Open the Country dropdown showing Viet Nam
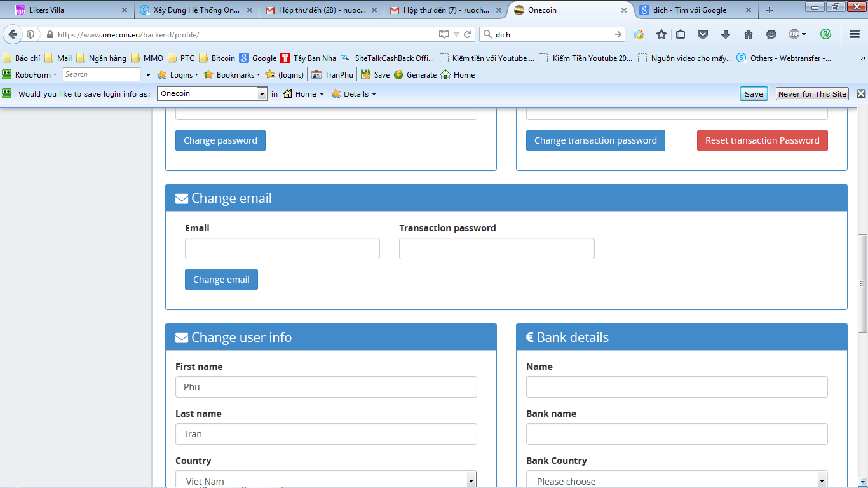Image resolution: width=868 pixels, height=488 pixels. click(326, 480)
